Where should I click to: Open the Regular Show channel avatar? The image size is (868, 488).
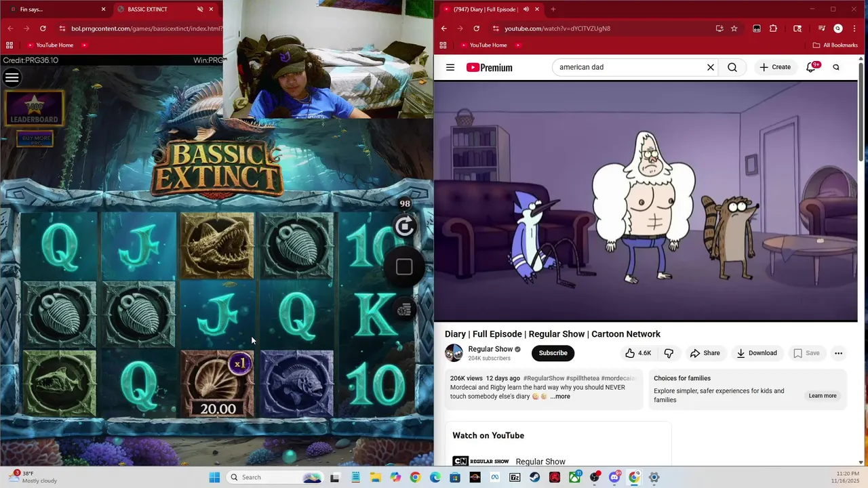coord(454,353)
